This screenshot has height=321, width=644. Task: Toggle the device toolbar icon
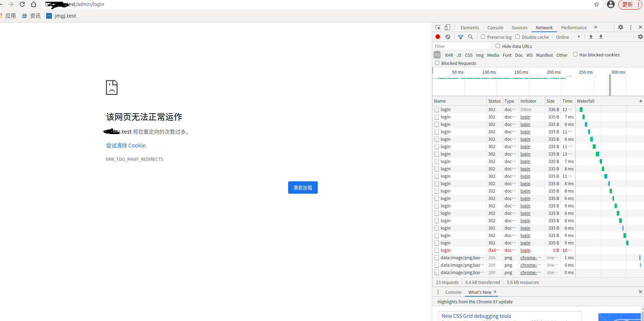[x=447, y=28]
